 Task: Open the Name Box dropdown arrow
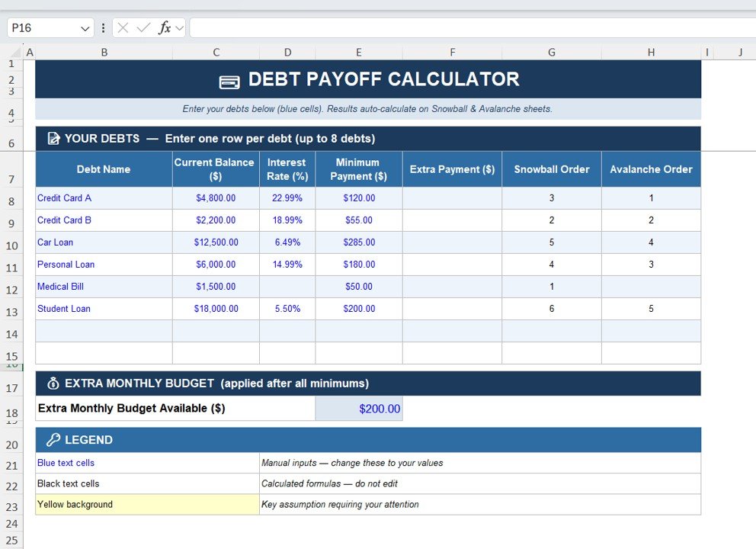click(84, 27)
